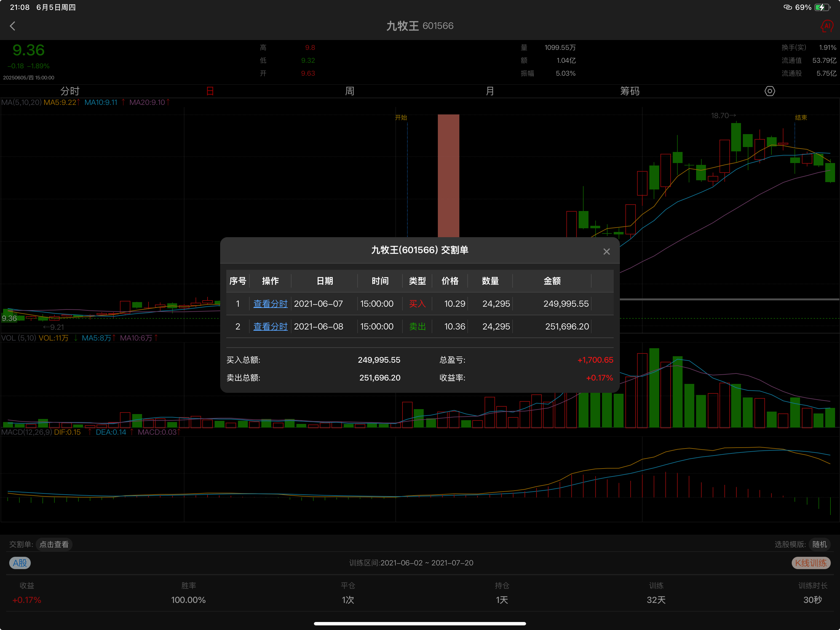Tap the MACD(12,26,9) indicator label
Viewport: 840px width, 630px height.
(x=26, y=432)
